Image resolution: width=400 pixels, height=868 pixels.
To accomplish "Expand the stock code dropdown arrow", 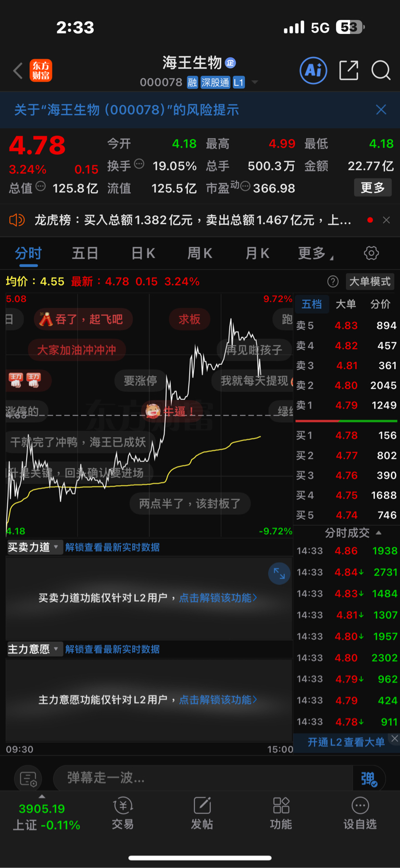I will point(255,82).
